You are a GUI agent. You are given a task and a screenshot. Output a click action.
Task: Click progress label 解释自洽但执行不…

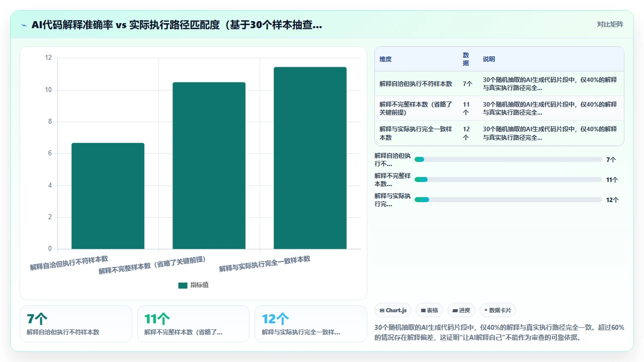pyautogui.click(x=392, y=159)
